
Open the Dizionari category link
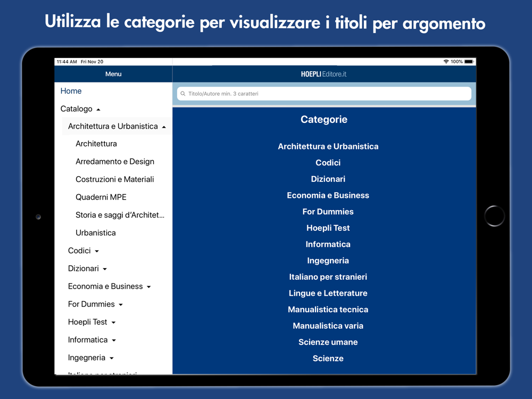click(x=328, y=179)
